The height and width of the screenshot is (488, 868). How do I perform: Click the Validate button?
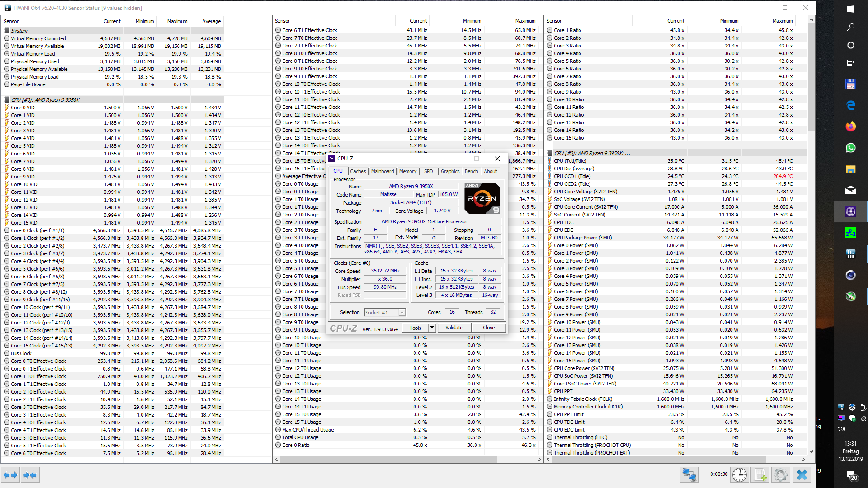pyautogui.click(x=453, y=328)
